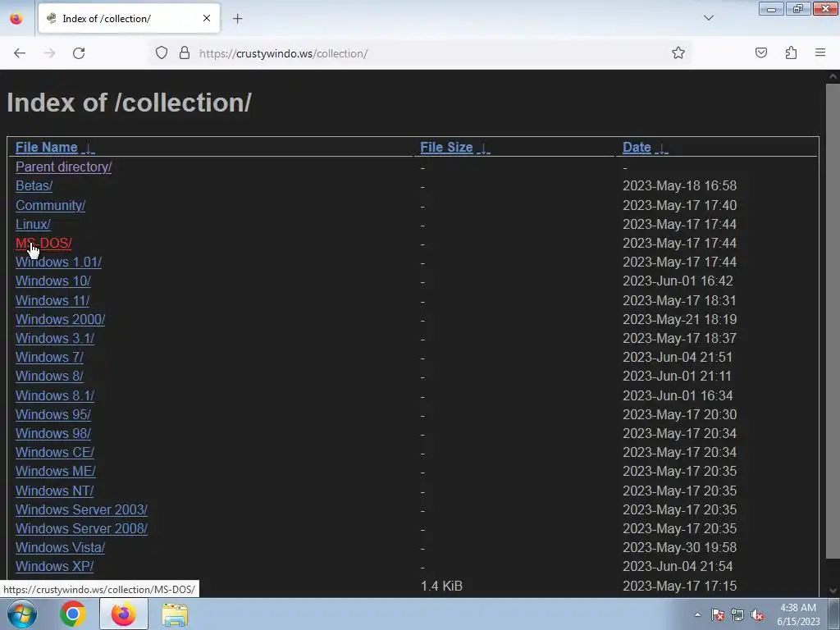The image size is (840, 630).
Task: Open the Linux/ folder link
Action: tap(33, 224)
